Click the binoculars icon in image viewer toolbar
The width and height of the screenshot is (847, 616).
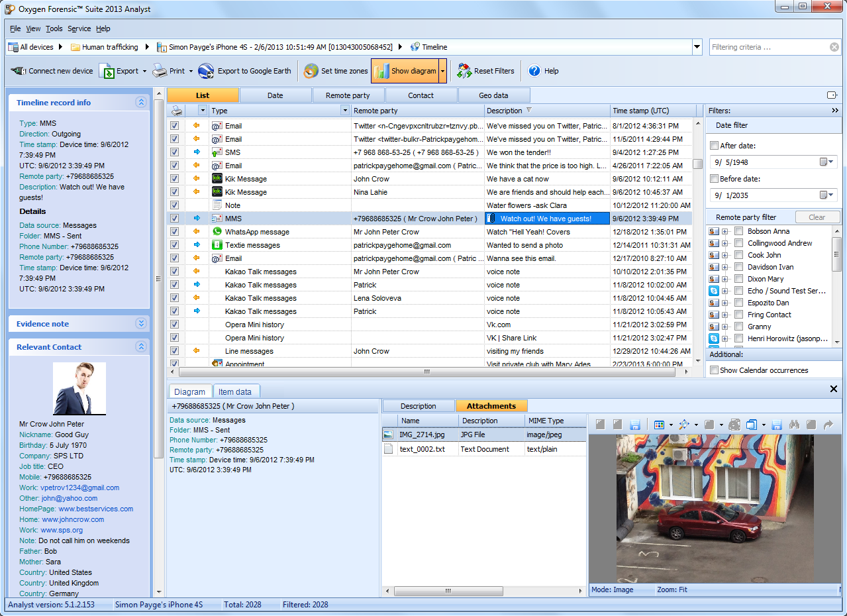(x=795, y=425)
